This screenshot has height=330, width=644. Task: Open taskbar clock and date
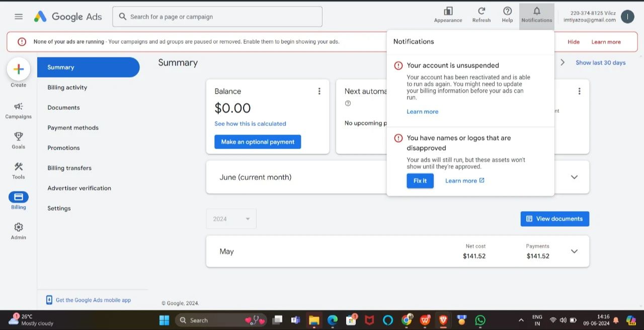(x=596, y=320)
